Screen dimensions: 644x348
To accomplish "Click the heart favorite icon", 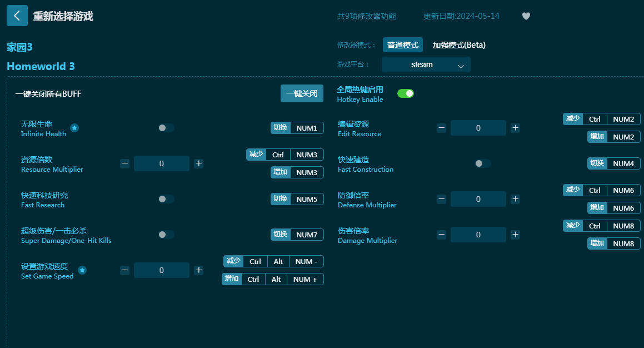I will click(x=526, y=16).
